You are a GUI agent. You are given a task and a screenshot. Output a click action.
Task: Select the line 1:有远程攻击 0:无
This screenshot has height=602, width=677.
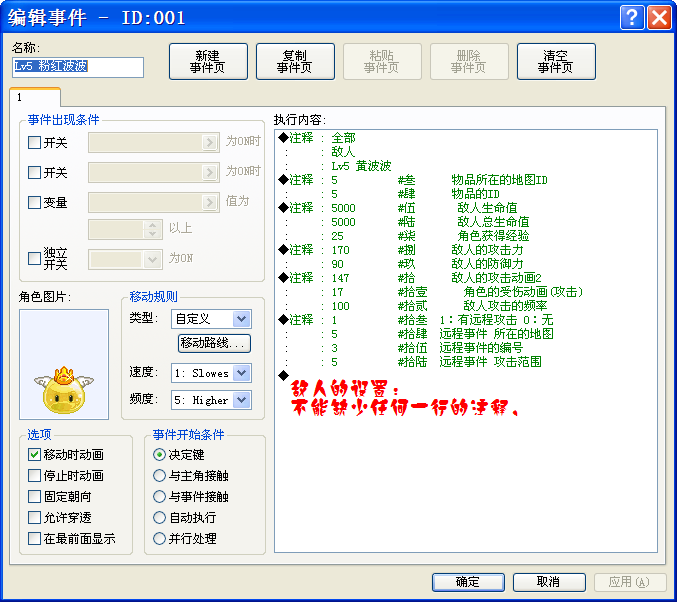point(466,320)
